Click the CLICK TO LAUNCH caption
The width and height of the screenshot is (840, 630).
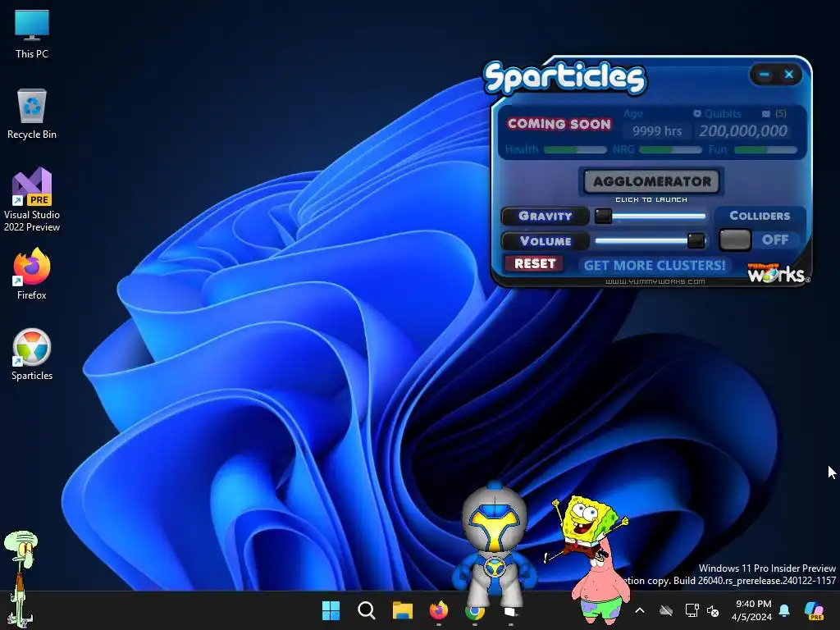click(x=651, y=200)
